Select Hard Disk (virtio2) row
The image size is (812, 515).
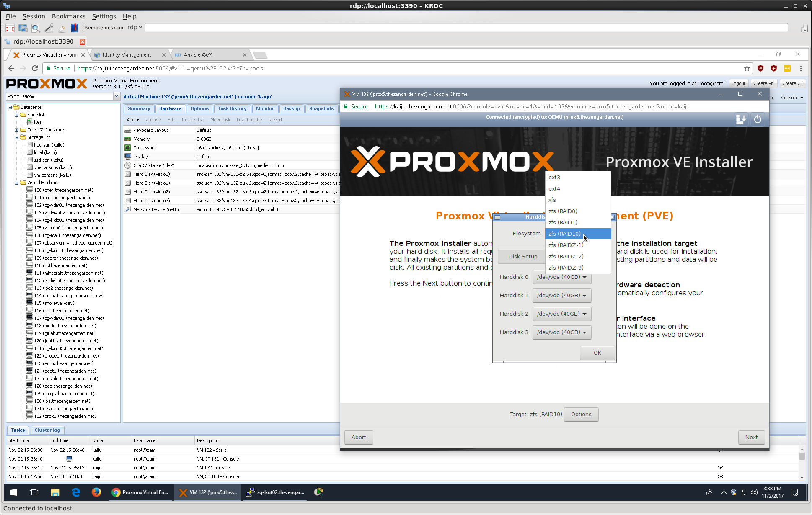[x=232, y=192]
